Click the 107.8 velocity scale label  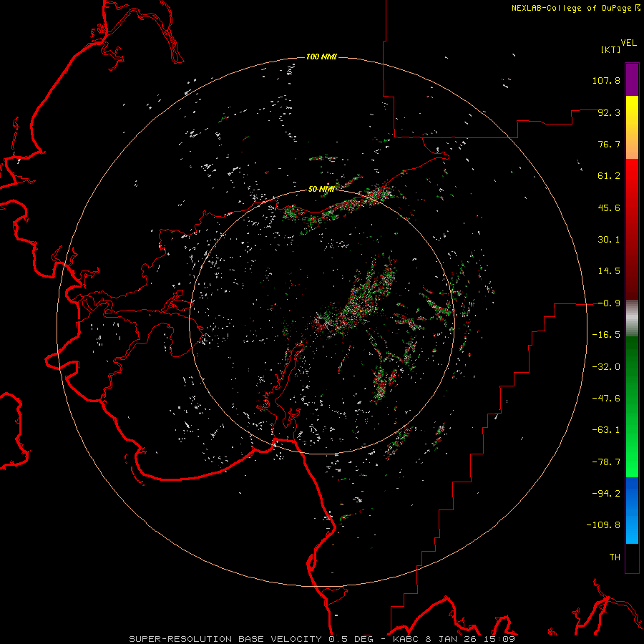[x=606, y=80]
